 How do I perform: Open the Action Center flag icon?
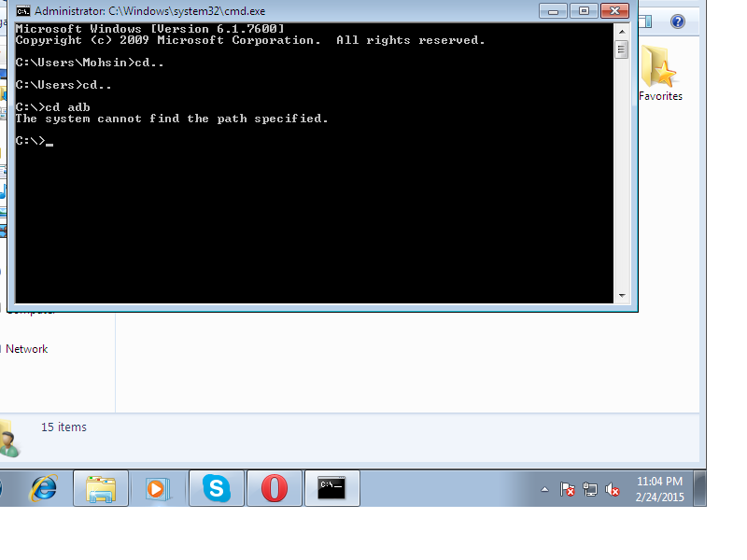[568, 489]
